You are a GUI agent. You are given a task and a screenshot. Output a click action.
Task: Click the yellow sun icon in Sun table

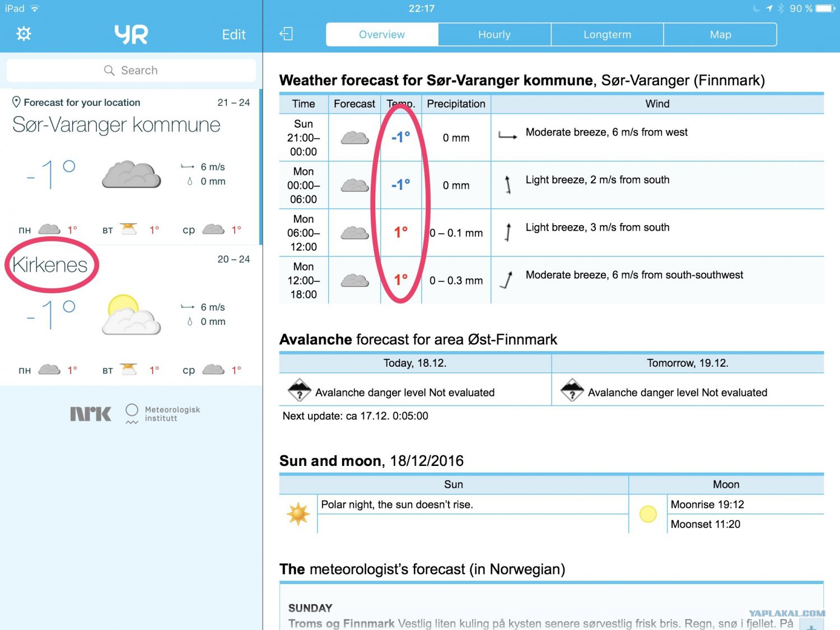298,514
